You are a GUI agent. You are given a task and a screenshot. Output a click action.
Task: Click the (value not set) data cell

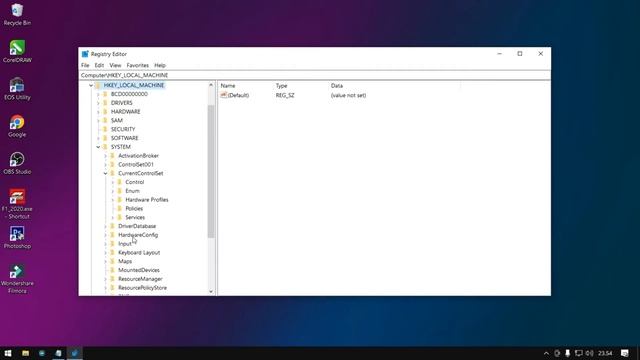tap(348, 95)
